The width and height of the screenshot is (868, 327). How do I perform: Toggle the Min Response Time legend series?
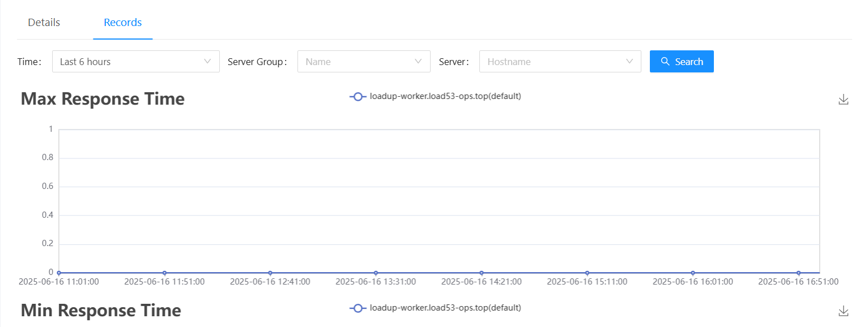(x=435, y=308)
